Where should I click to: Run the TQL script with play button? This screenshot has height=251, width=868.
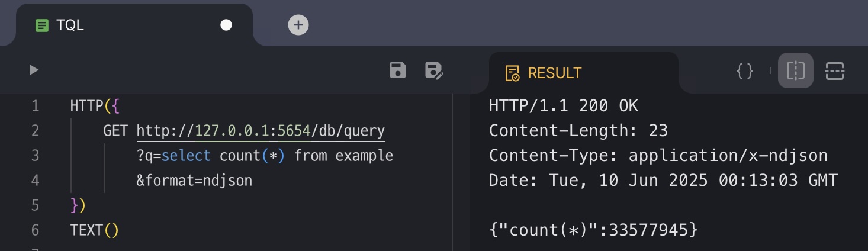click(x=34, y=70)
